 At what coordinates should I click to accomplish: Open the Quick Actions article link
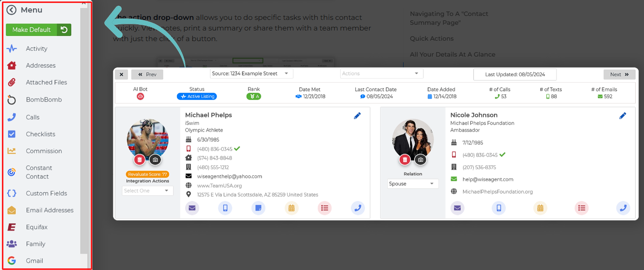[x=431, y=38]
